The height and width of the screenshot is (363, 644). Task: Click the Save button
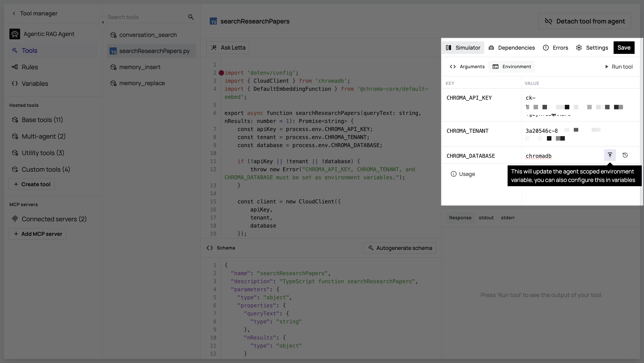pos(624,48)
